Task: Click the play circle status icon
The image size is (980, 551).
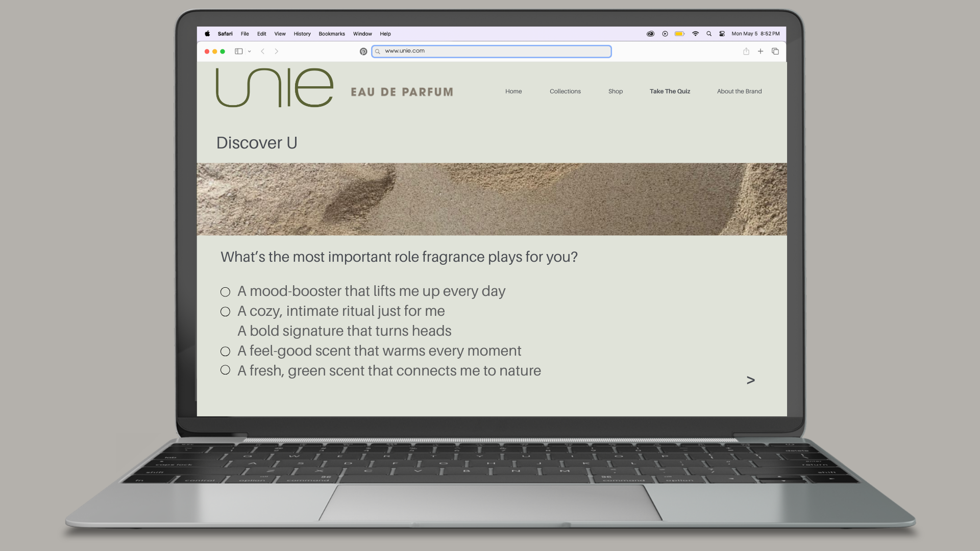Action: point(665,34)
